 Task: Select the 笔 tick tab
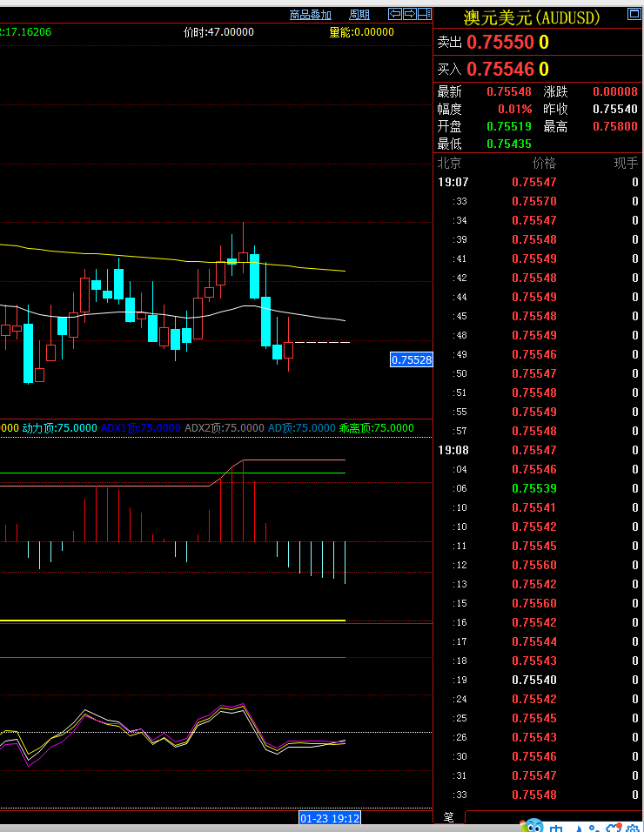tap(449, 817)
